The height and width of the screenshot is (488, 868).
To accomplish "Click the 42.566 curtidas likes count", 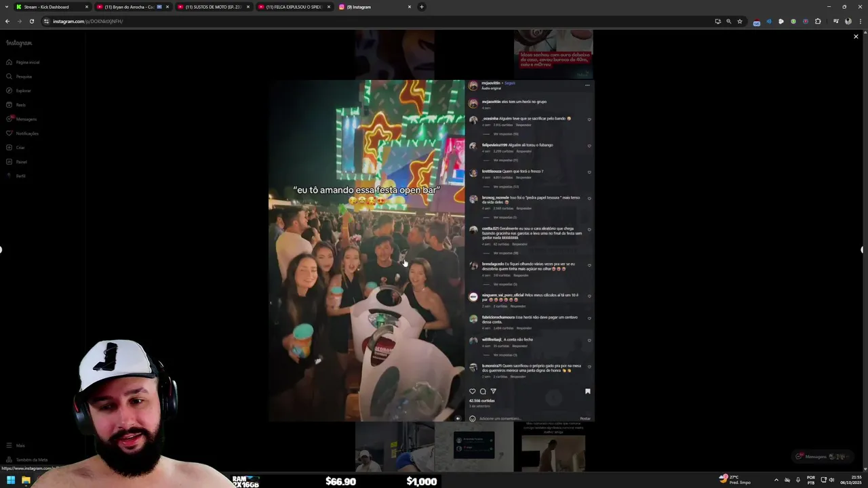I will pyautogui.click(x=482, y=401).
